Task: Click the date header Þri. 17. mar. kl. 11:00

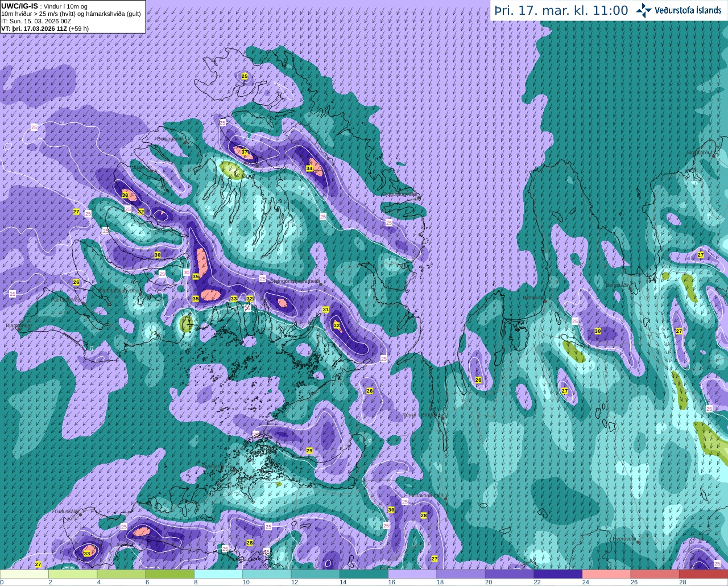Action: [561, 10]
